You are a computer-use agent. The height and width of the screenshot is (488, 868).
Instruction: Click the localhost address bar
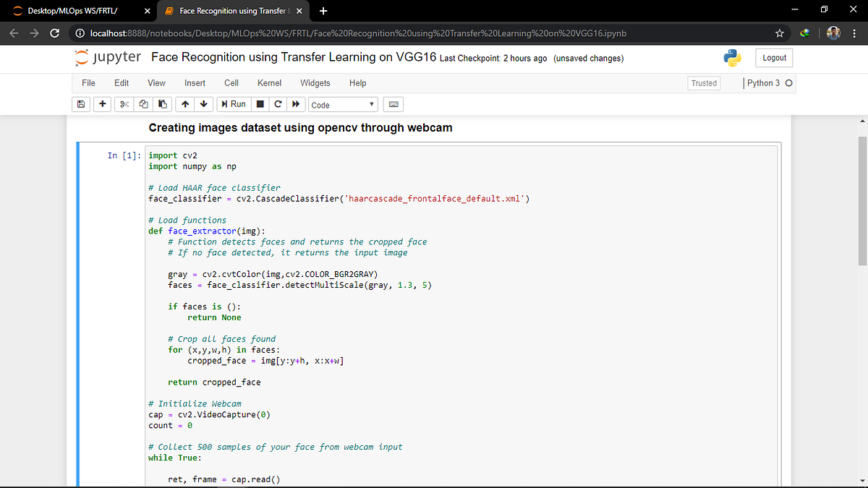[x=357, y=33]
